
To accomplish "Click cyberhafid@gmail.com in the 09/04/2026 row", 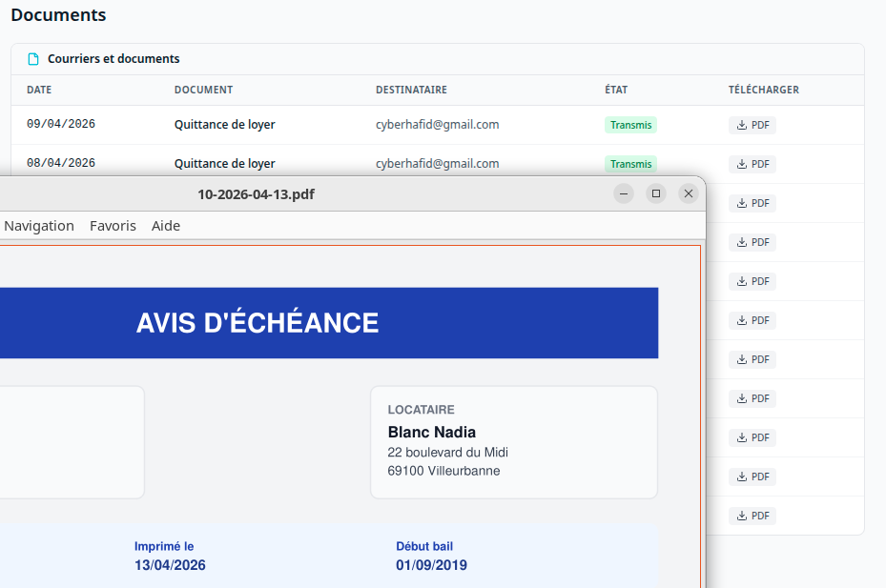I will [x=438, y=124].
